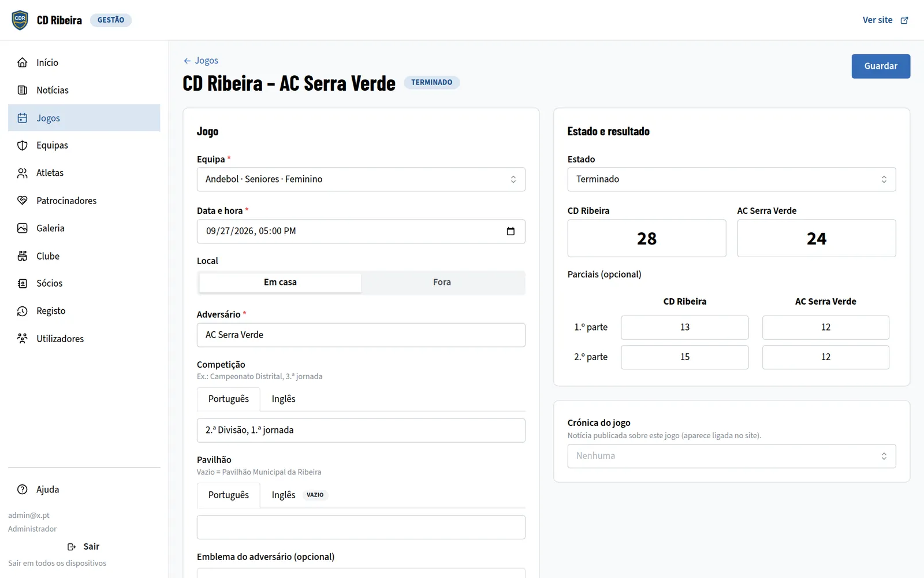Click the CD Ribeira score field showing 28

coord(647,239)
